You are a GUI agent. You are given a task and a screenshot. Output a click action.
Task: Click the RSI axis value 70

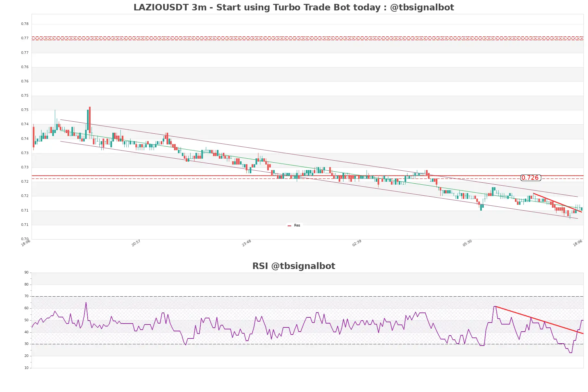tap(26, 296)
